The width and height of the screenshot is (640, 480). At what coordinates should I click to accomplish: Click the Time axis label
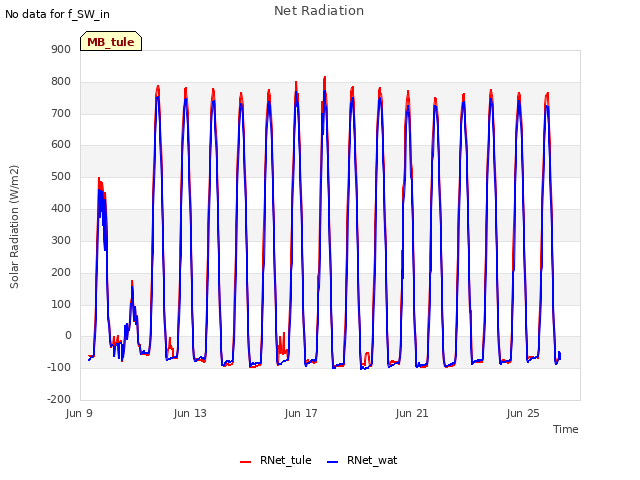tap(566, 429)
